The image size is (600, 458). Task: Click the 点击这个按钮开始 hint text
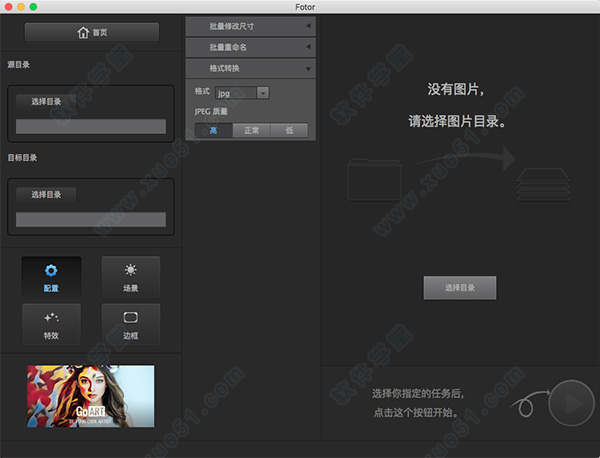pyautogui.click(x=416, y=412)
